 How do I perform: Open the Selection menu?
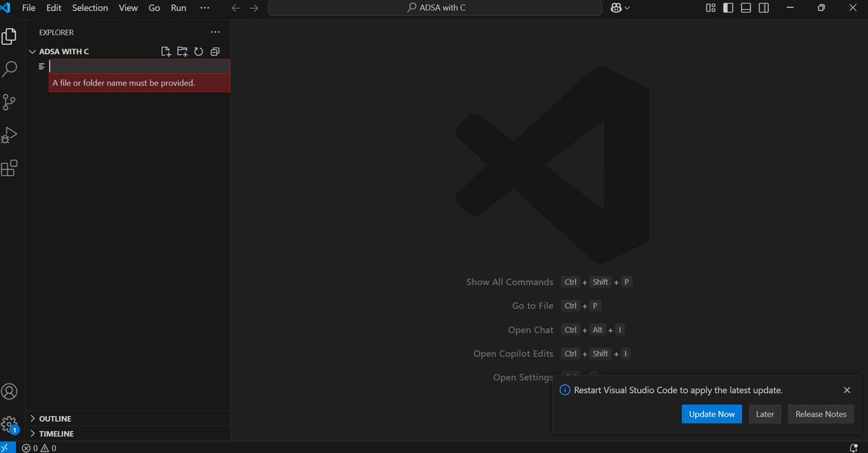click(x=90, y=8)
